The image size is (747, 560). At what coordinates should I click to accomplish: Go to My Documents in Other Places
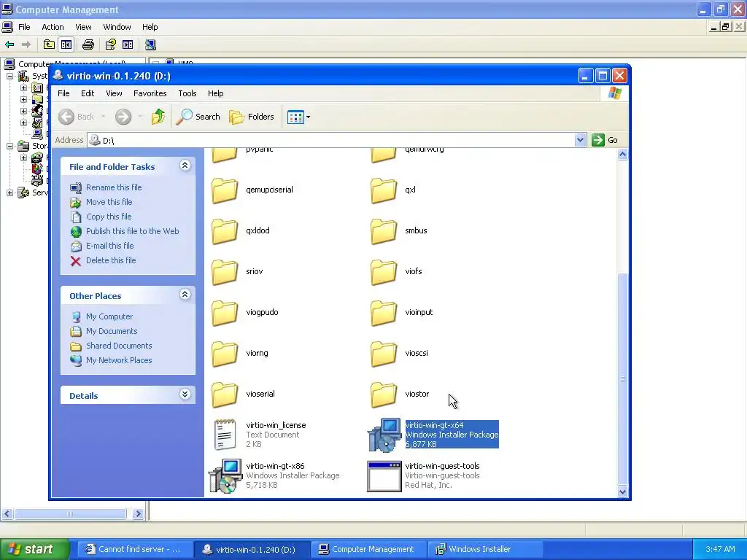point(112,332)
